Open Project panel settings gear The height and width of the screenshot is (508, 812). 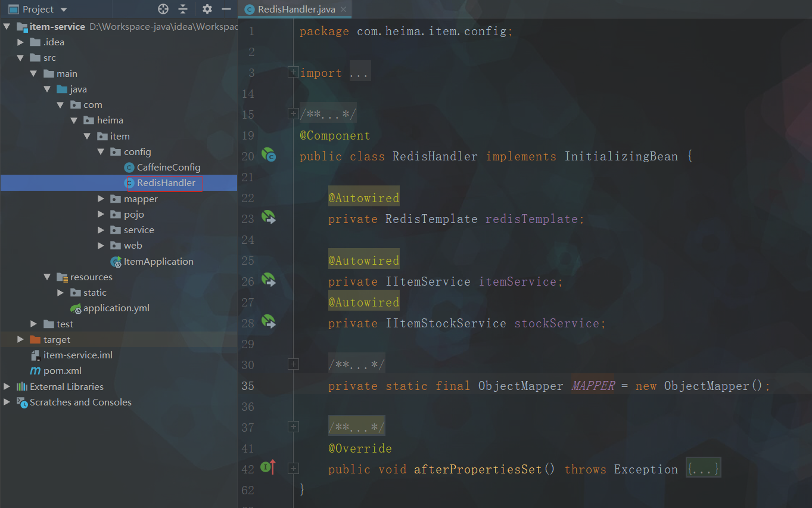(x=207, y=9)
